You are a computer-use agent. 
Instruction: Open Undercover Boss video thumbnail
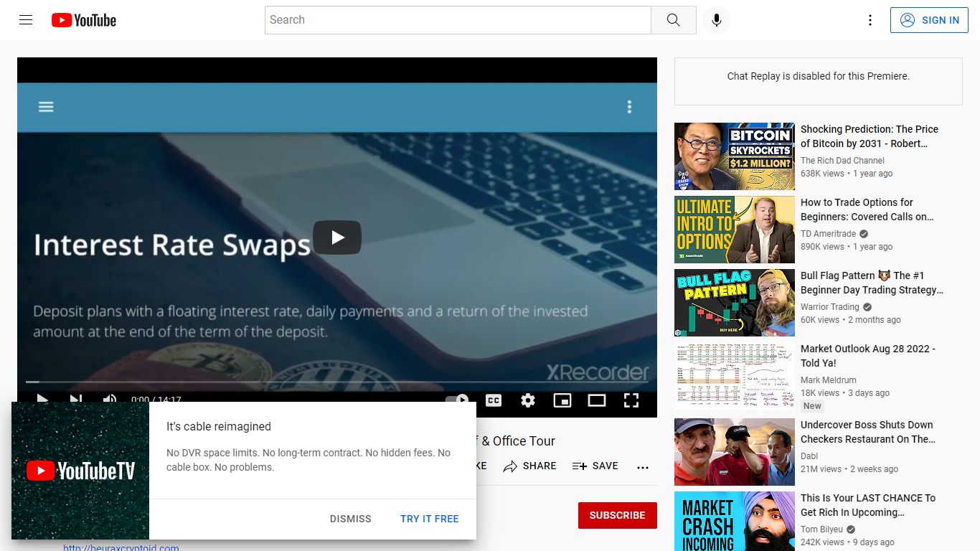pos(735,451)
